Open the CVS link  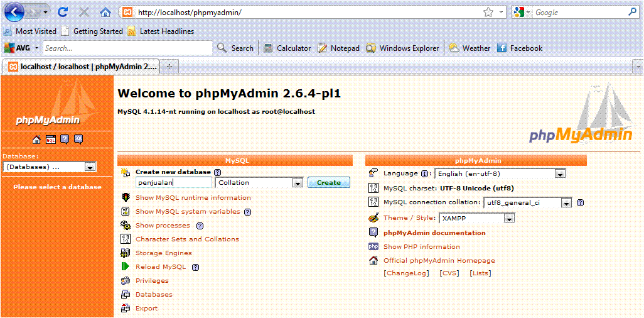pyautogui.click(x=449, y=273)
